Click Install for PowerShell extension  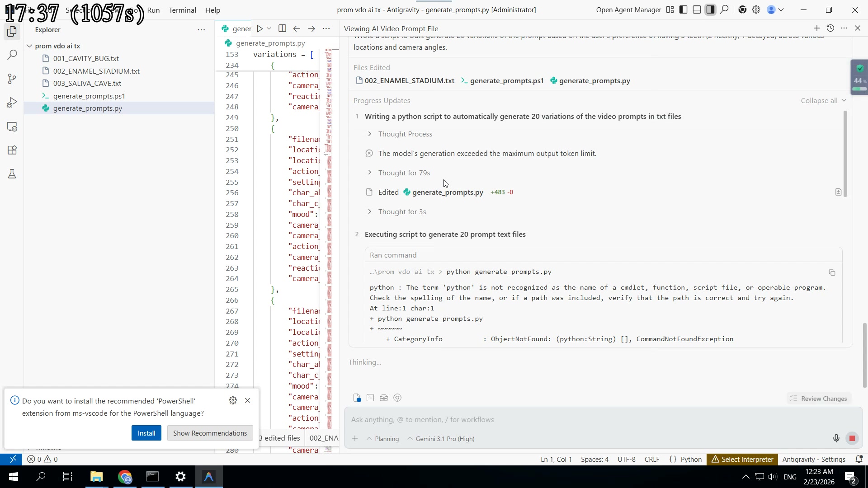146,433
